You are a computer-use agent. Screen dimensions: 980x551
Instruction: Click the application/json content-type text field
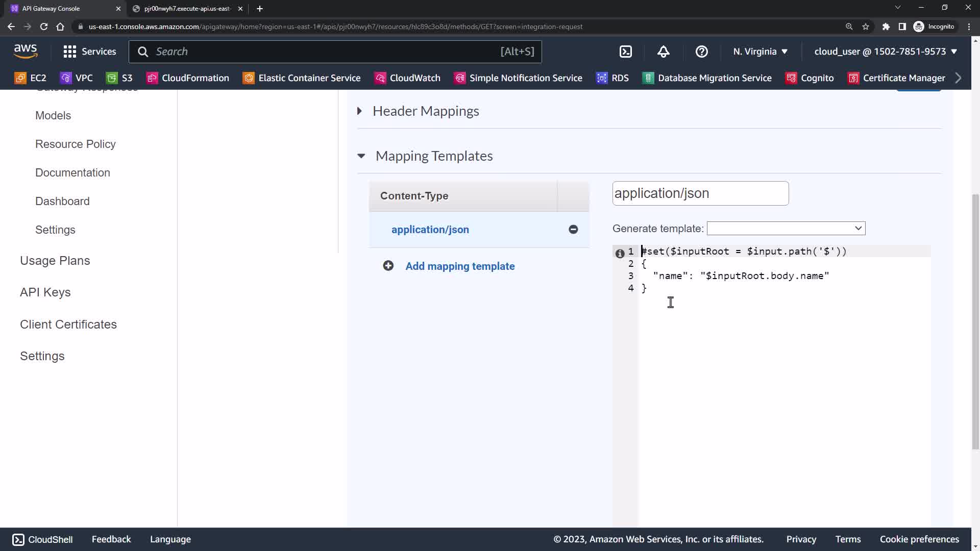700,193
